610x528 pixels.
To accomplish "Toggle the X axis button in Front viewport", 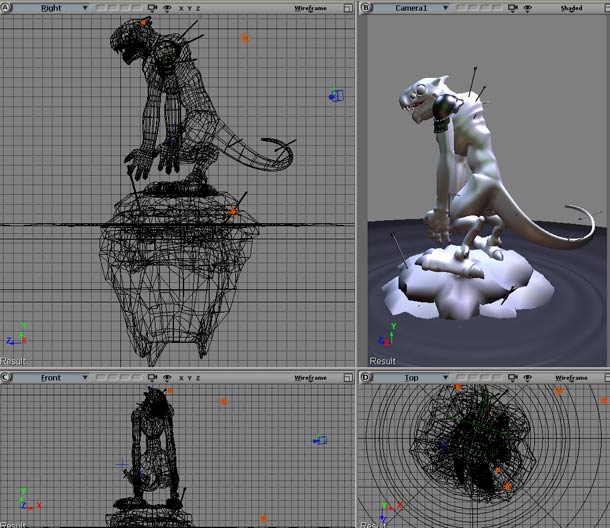I will [181, 378].
